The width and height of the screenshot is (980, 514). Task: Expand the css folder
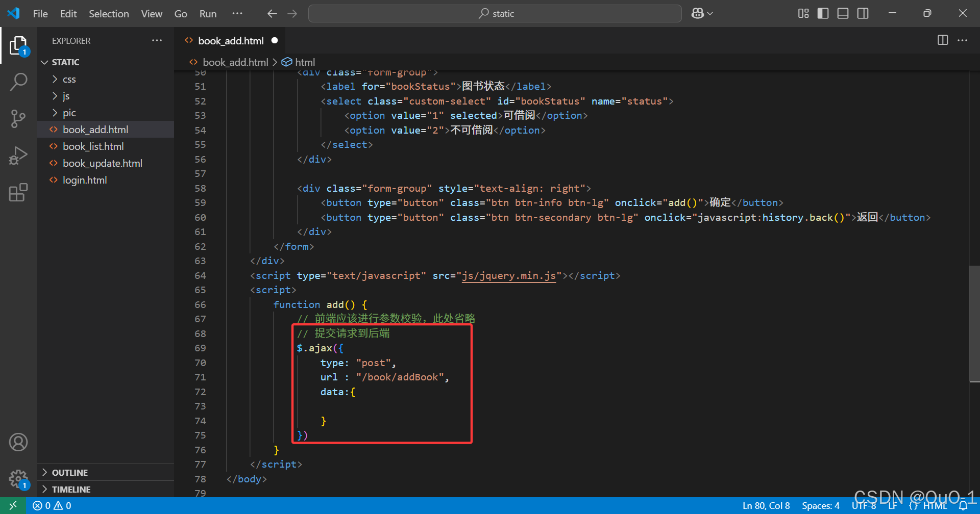tap(69, 79)
